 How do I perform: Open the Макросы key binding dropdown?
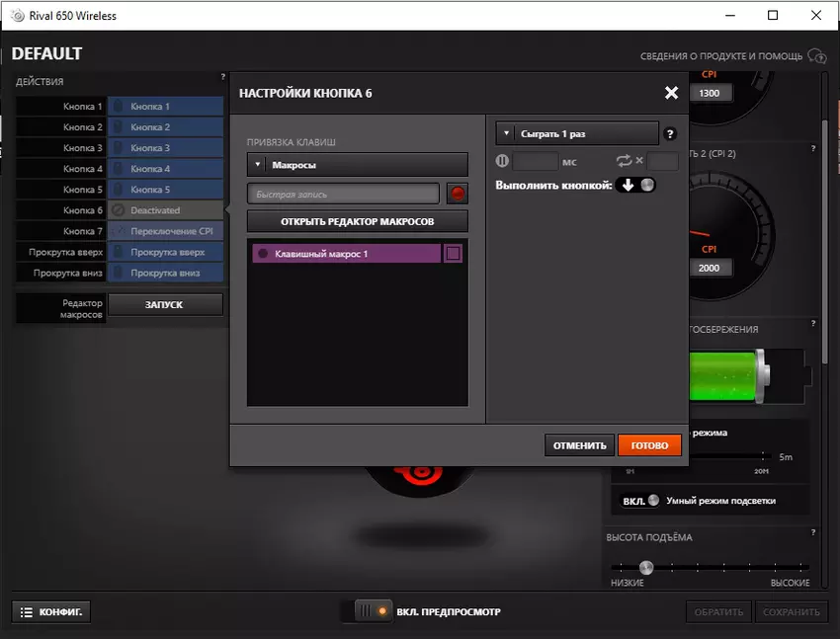358,165
